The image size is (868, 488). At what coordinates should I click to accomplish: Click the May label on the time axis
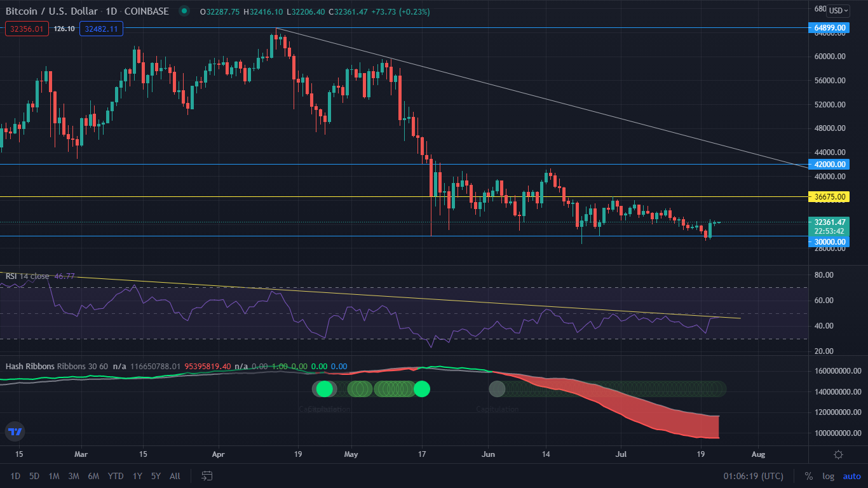pyautogui.click(x=351, y=454)
